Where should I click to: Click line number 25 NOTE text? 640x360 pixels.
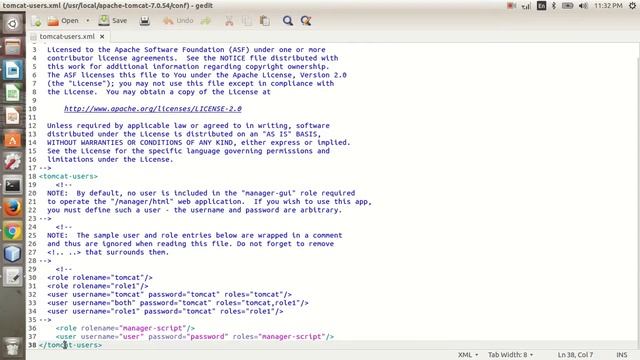(x=194, y=236)
